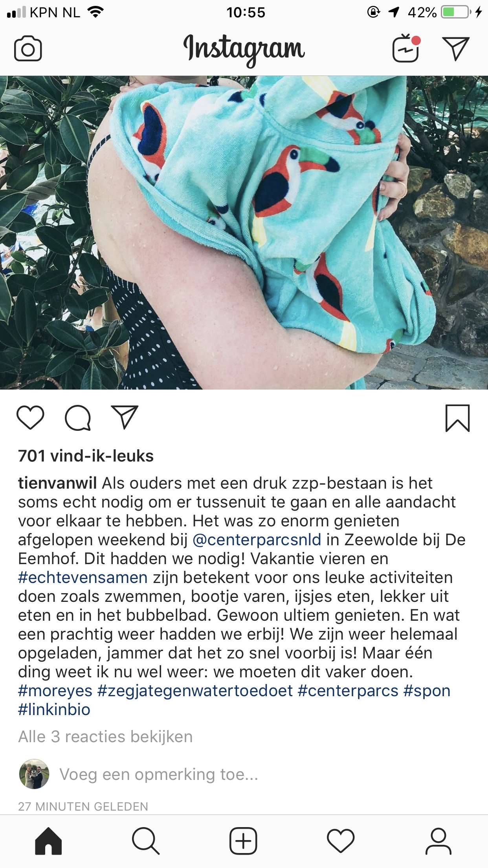Tap the #moreyes hashtag

[55, 691]
